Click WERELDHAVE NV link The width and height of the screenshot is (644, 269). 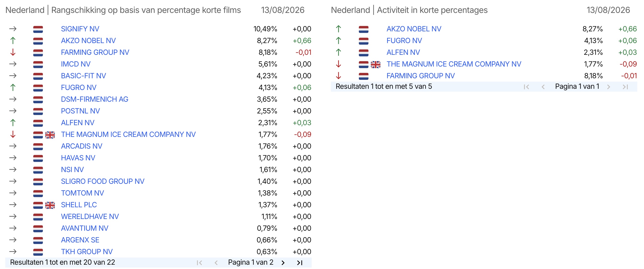coord(90,217)
